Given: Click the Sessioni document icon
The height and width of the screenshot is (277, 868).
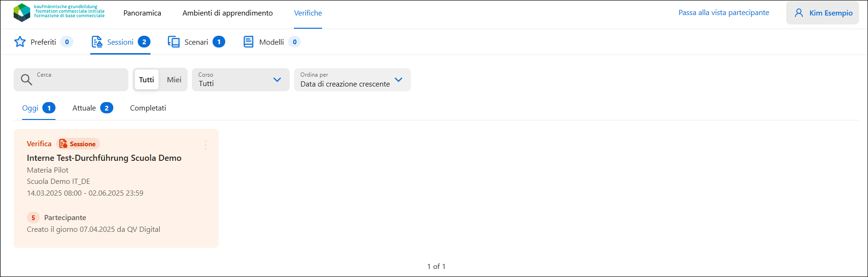Looking at the screenshot, I should click(97, 42).
